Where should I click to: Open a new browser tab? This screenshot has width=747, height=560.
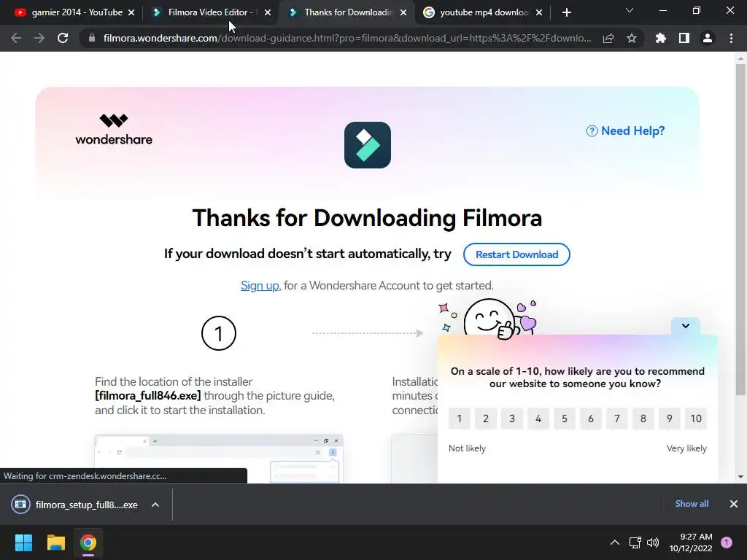click(x=566, y=13)
